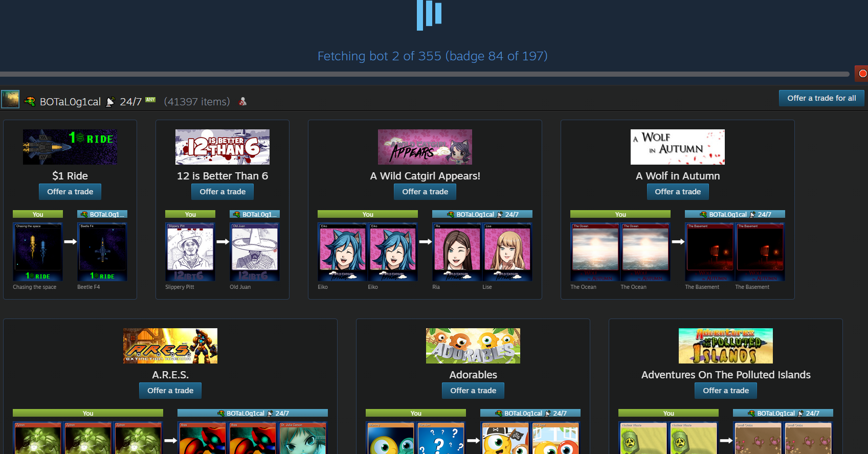Screen dimensions: 868x454
Task: Offer a trade for Adventures On The Polluted Islands
Action: coord(726,391)
